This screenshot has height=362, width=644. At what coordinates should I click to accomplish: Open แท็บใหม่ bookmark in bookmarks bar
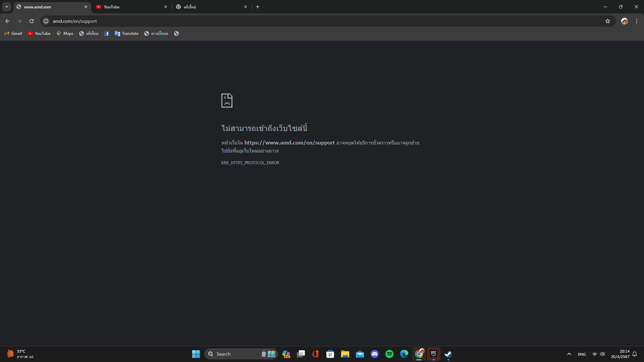click(x=89, y=34)
